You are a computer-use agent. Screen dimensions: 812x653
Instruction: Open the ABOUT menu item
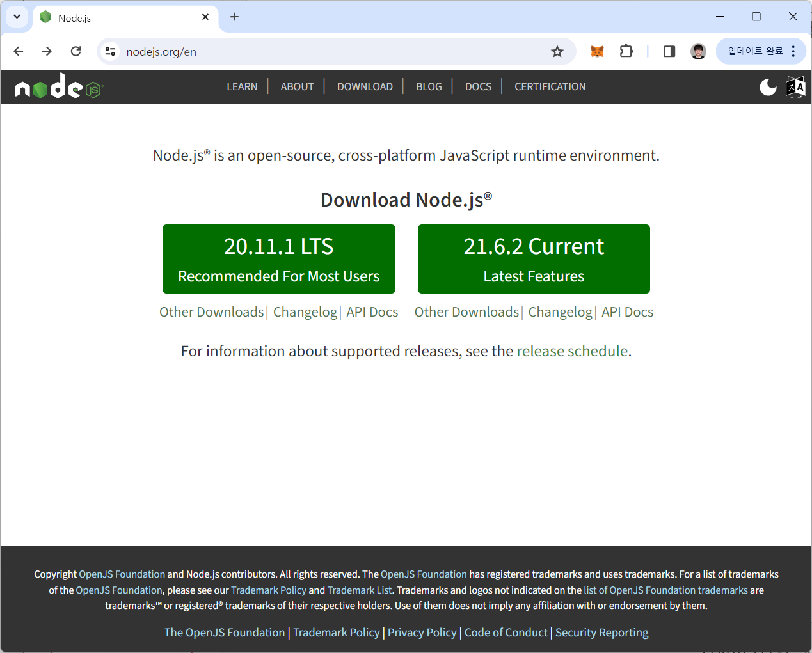tap(297, 86)
